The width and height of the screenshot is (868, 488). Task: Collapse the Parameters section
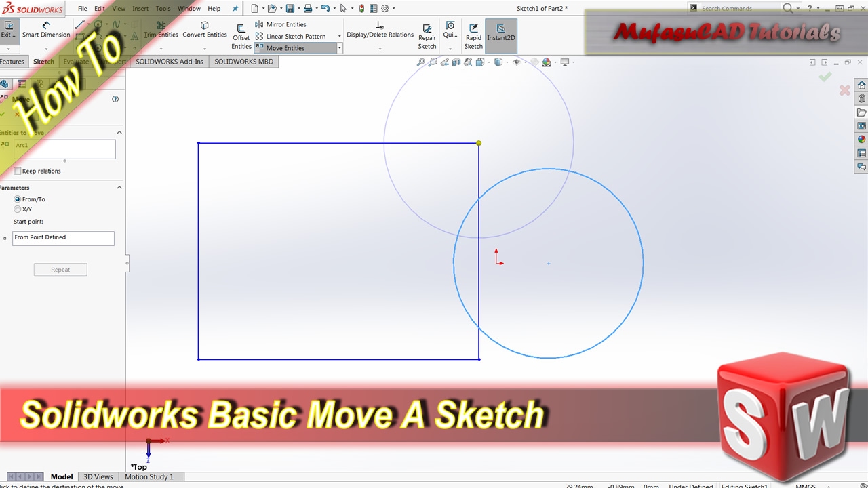[119, 188]
